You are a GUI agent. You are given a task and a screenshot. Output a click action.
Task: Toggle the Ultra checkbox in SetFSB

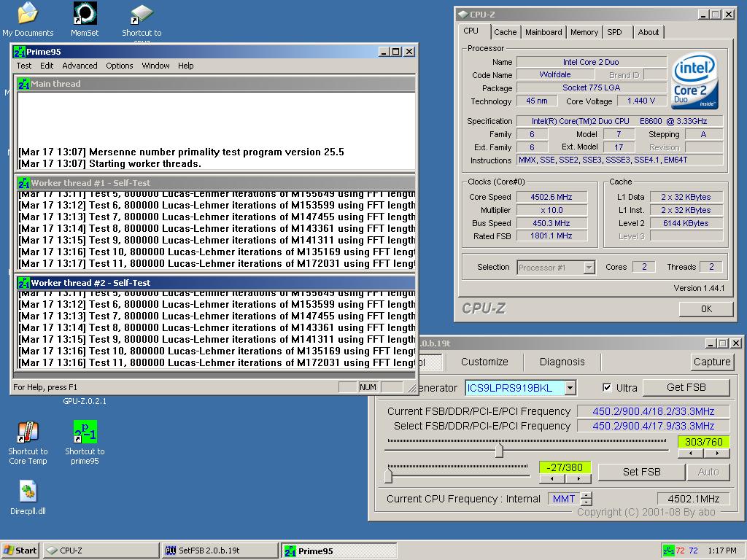(x=607, y=388)
